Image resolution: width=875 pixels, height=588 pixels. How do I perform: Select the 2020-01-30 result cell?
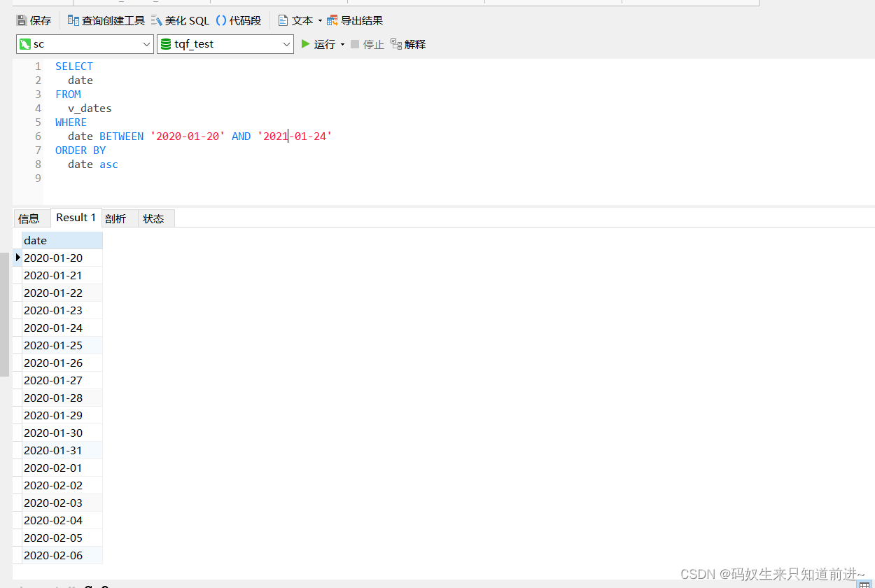point(62,433)
